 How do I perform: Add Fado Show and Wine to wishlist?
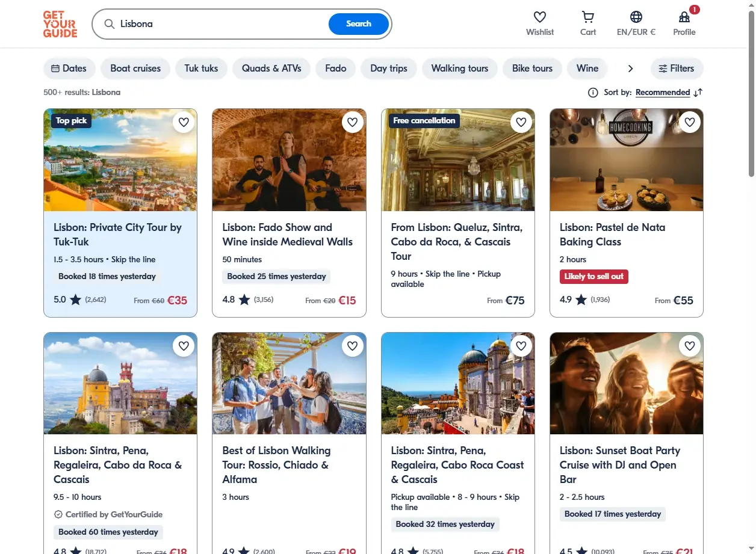click(x=353, y=123)
